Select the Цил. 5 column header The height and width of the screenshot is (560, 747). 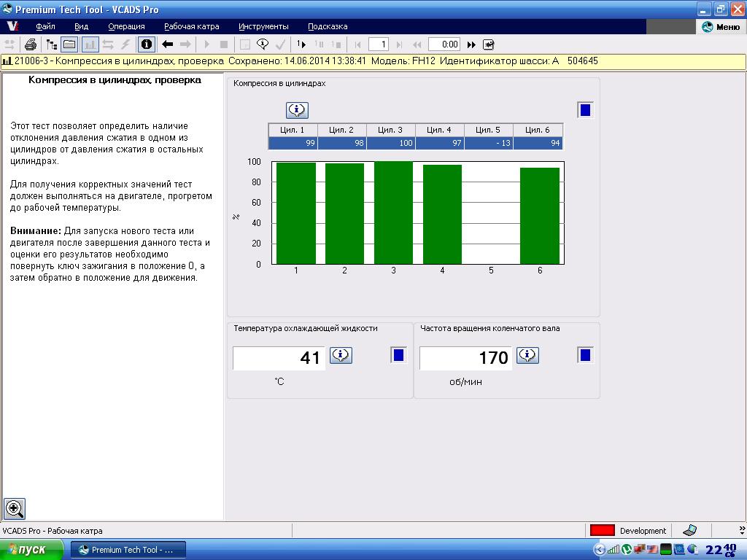(488, 130)
